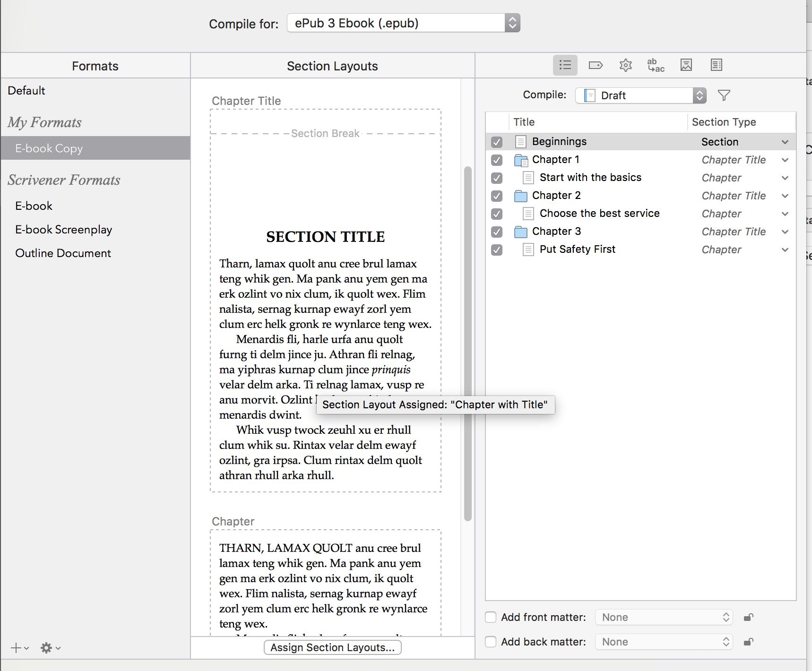Open the General Options gear tab

[x=626, y=65]
